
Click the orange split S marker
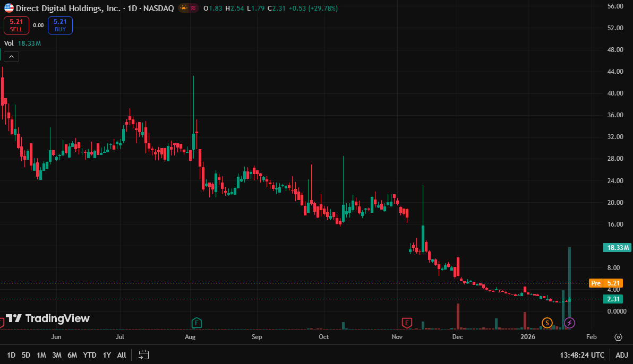(x=547, y=323)
